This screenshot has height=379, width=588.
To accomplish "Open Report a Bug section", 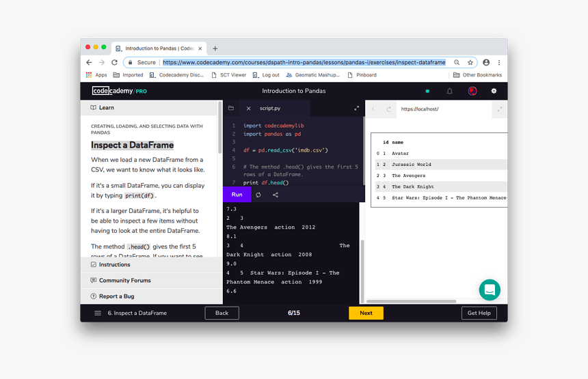I will (152, 296).
